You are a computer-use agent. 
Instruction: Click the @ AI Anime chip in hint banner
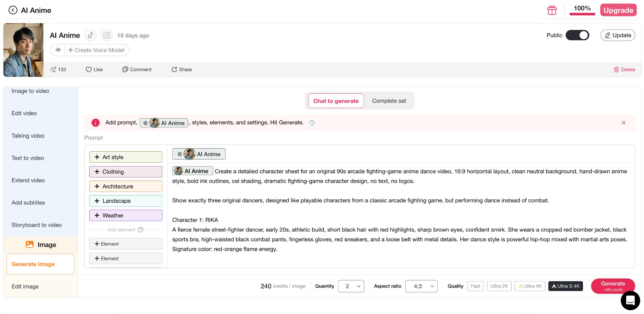[x=164, y=123]
